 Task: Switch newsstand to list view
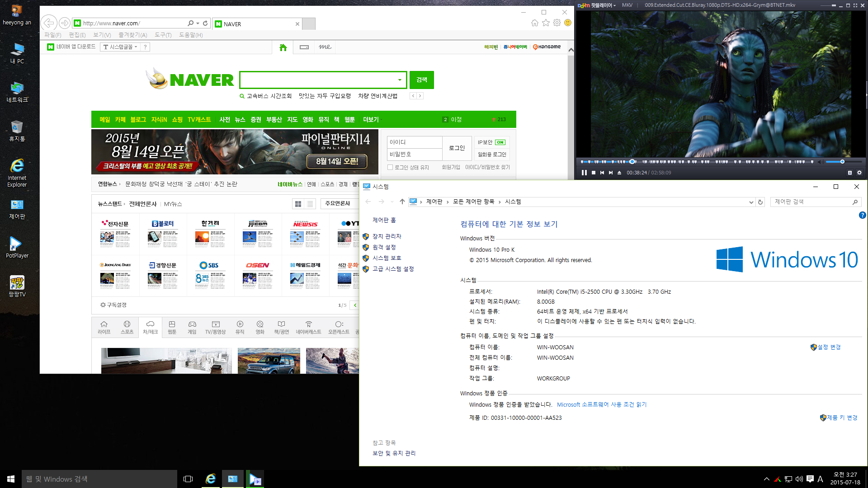click(310, 204)
